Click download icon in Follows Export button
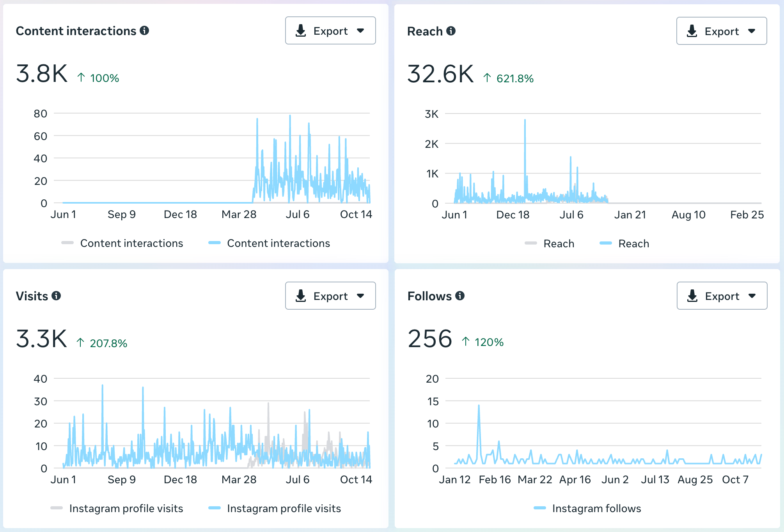The image size is (784, 532). tap(692, 296)
